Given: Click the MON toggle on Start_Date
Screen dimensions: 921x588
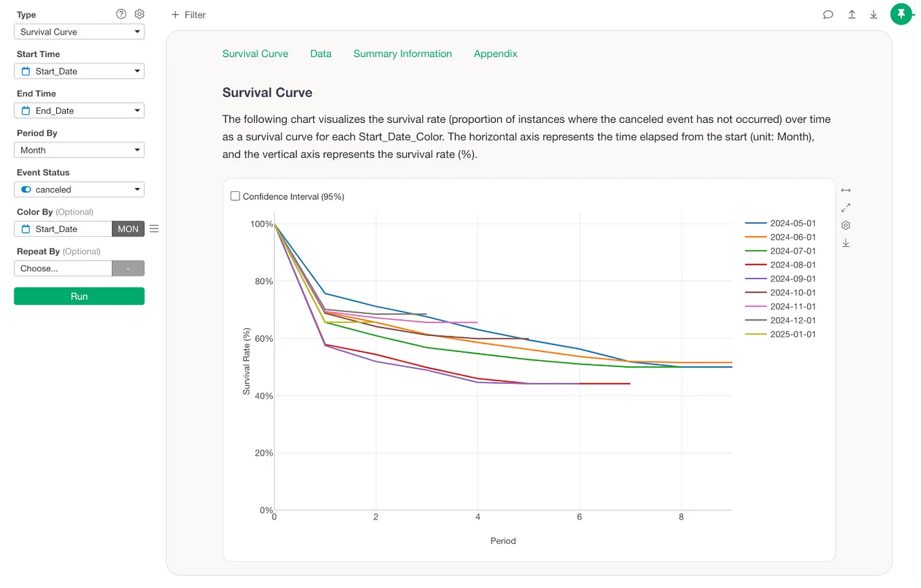Looking at the screenshot, I should 128,229.
